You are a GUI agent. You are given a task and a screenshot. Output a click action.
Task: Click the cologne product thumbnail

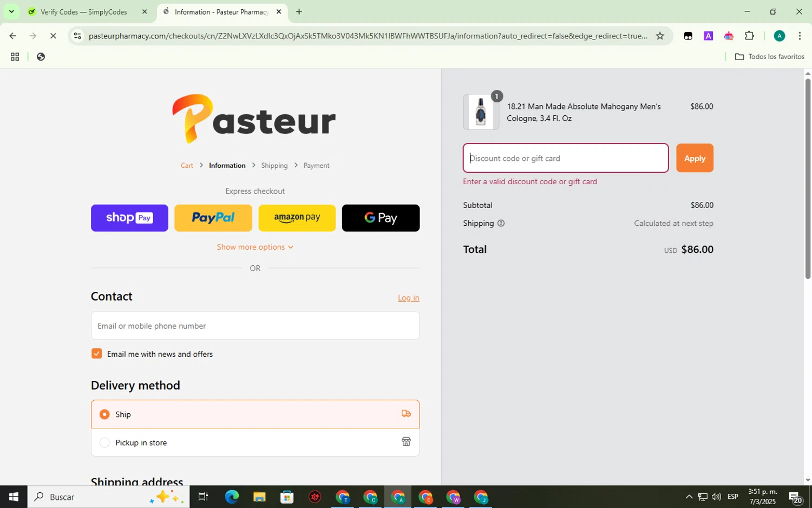click(x=481, y=112)
